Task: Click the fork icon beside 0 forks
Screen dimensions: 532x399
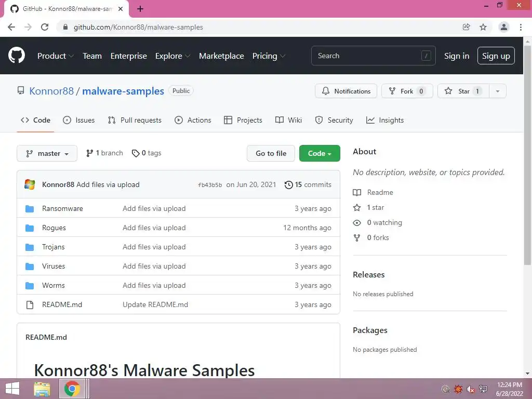Action: [357, 238]
